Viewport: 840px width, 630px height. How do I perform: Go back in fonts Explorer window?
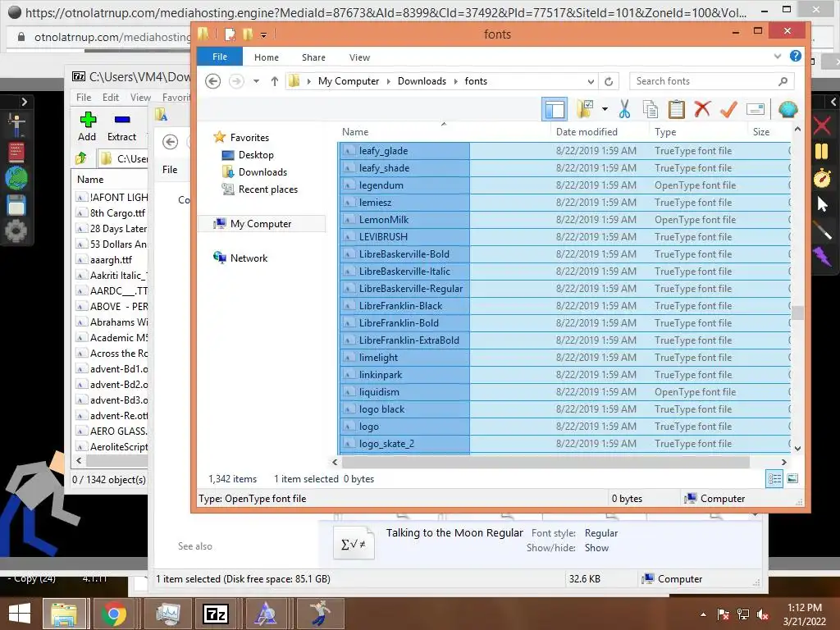(212, 81)
